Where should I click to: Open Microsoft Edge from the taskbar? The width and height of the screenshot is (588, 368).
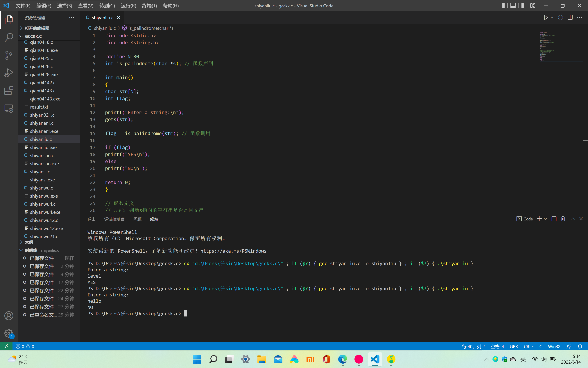coord(343,359)
